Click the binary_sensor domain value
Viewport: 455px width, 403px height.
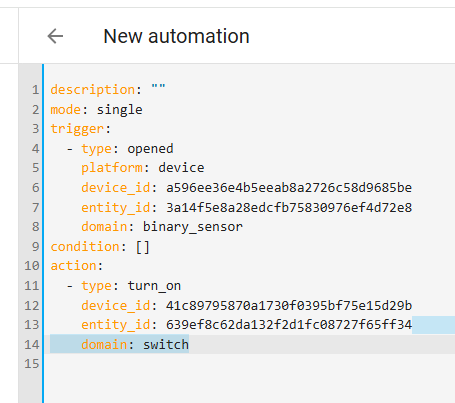[193, 227]
